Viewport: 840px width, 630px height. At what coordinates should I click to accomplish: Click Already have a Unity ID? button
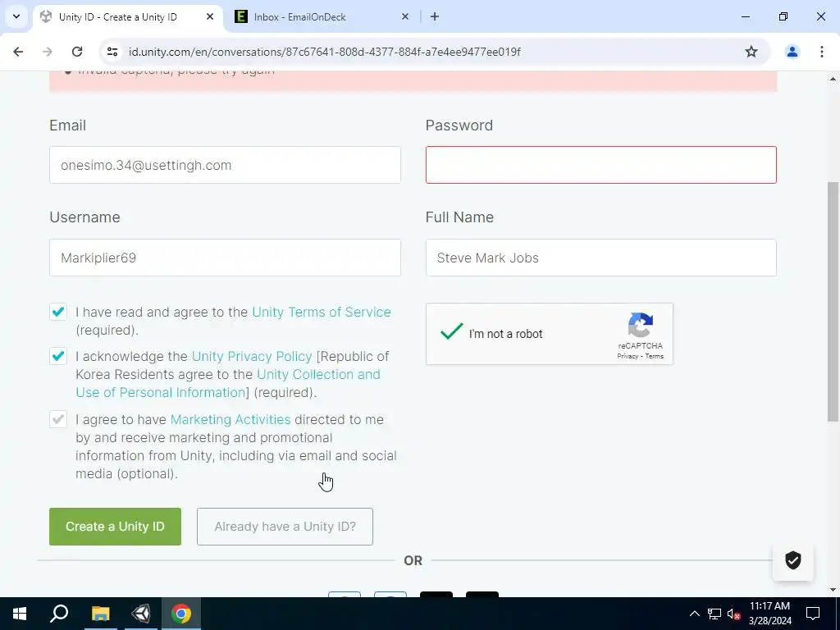pyautogui.click(x=285, y=527)
